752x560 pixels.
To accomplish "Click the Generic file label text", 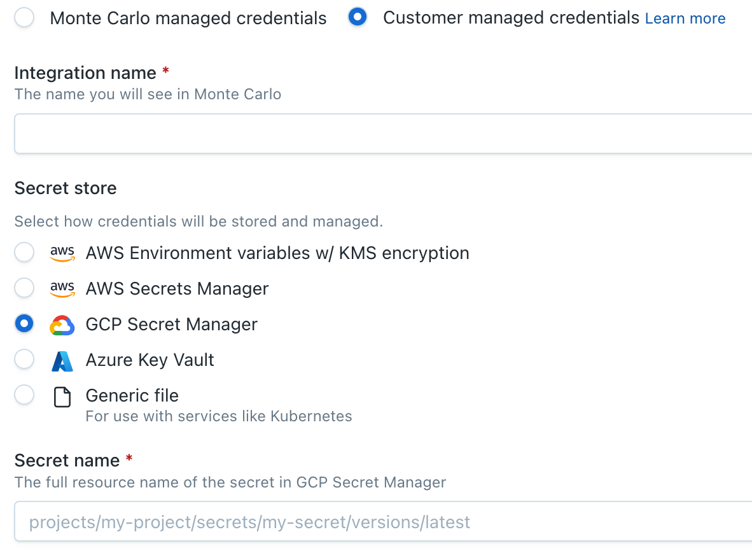I will (132, 396).
